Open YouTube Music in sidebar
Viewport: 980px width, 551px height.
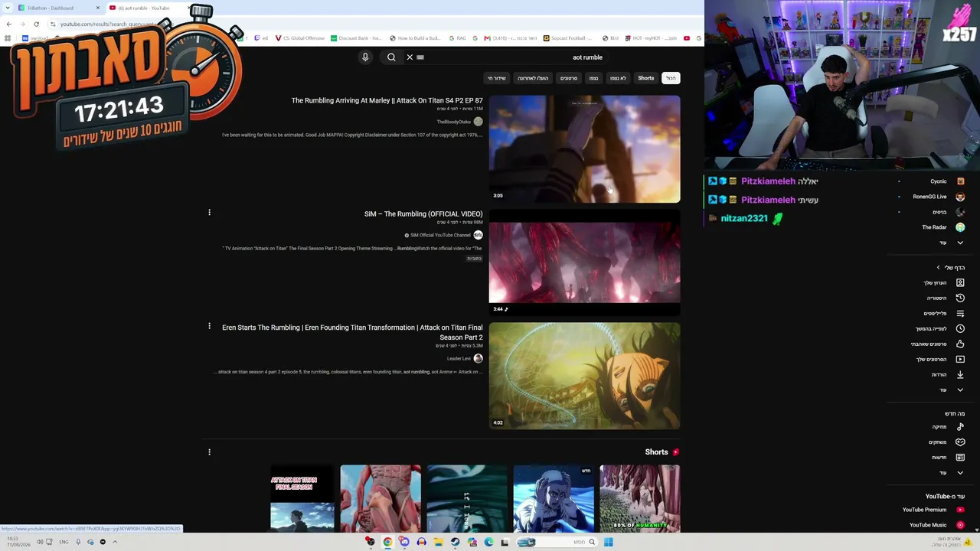936,525
